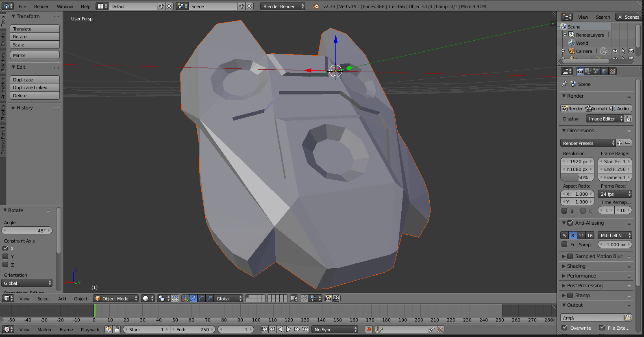Enable the Full Sample checkbox

tap(564, 244)
